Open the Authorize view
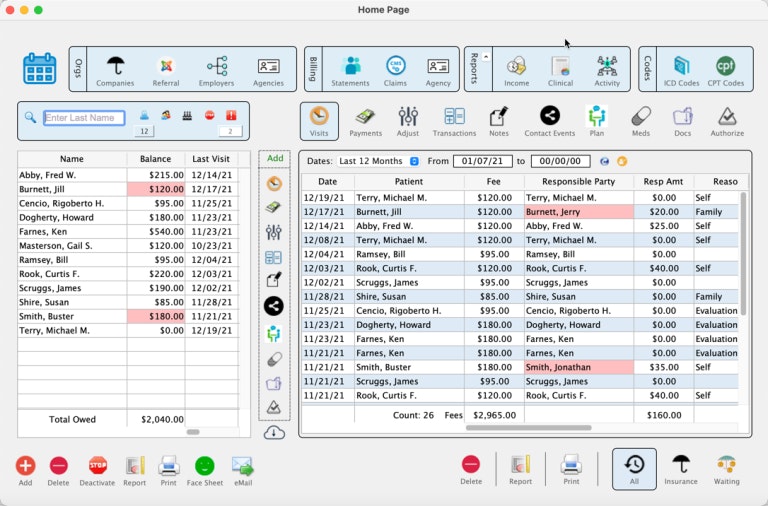Image resolution: width=768 pixels, height=506 pixels. pyautogui.click(x=727, y=121)
